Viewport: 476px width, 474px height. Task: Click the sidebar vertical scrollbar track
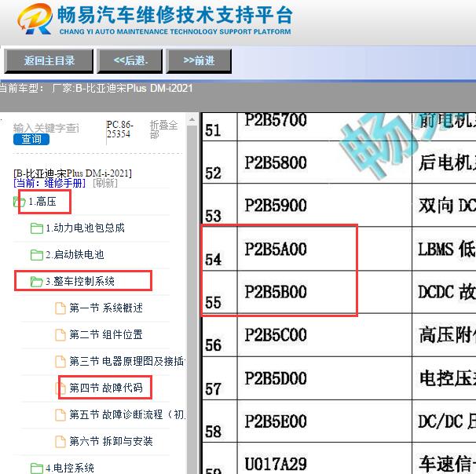tap(192, 300)
